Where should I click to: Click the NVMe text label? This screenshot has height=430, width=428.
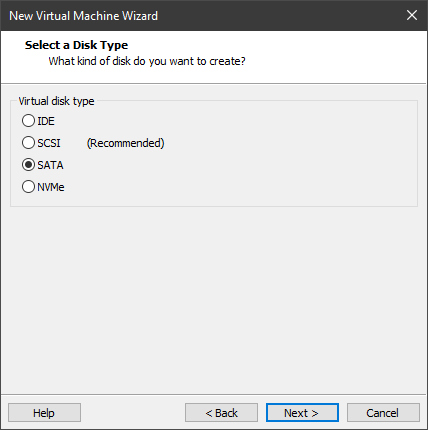click(51, 187)
